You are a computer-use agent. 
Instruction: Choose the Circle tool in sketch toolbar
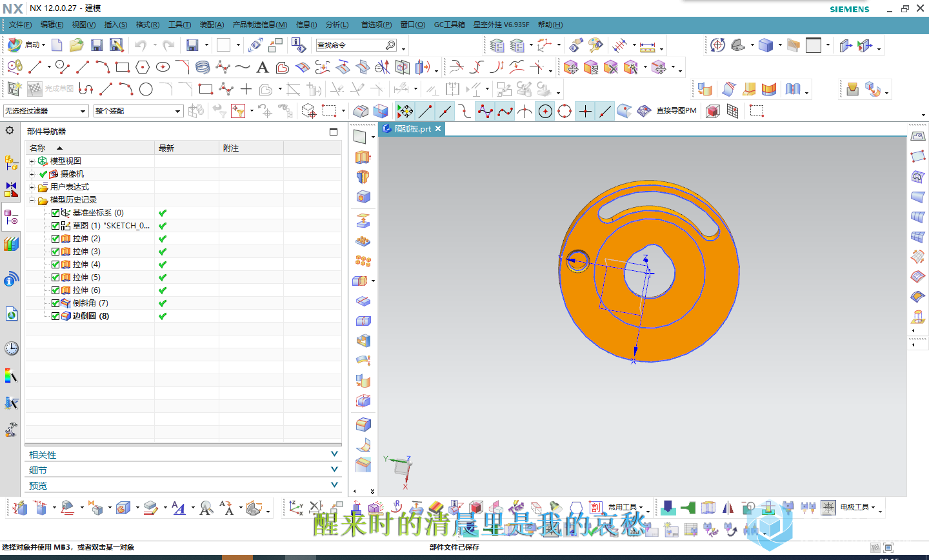[x=146, y=89]
